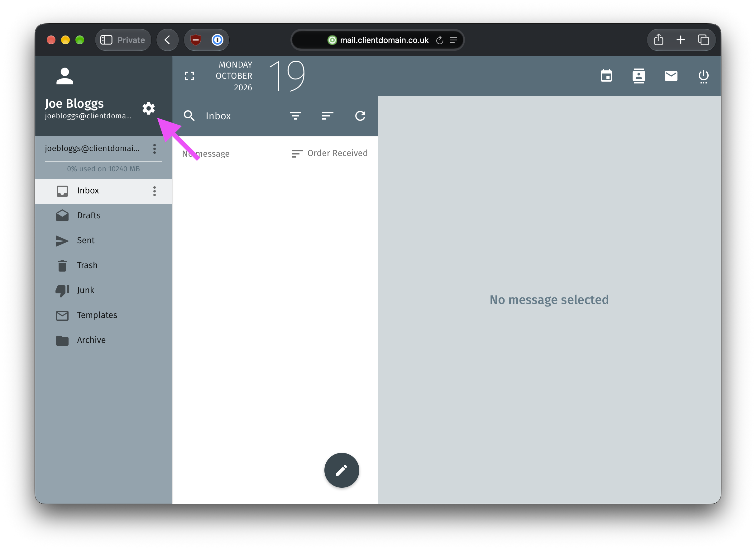
Task: Open the Junk folder
Action: (103, 291)
